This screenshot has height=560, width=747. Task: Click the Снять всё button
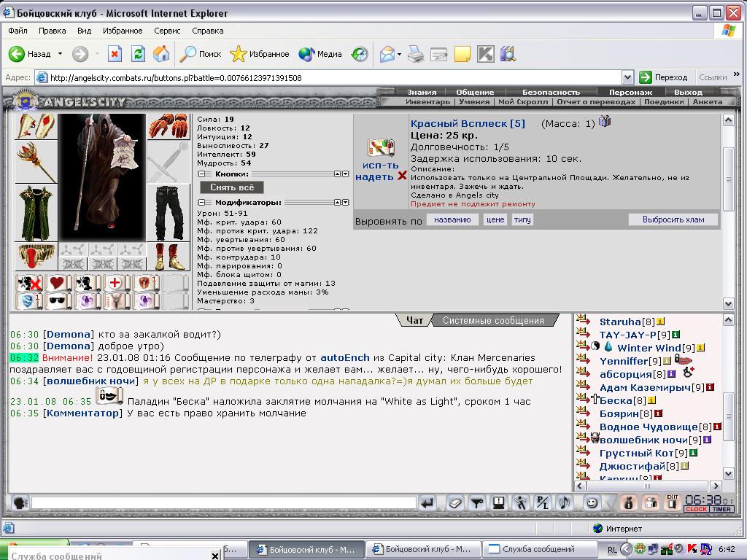(232, 187)
